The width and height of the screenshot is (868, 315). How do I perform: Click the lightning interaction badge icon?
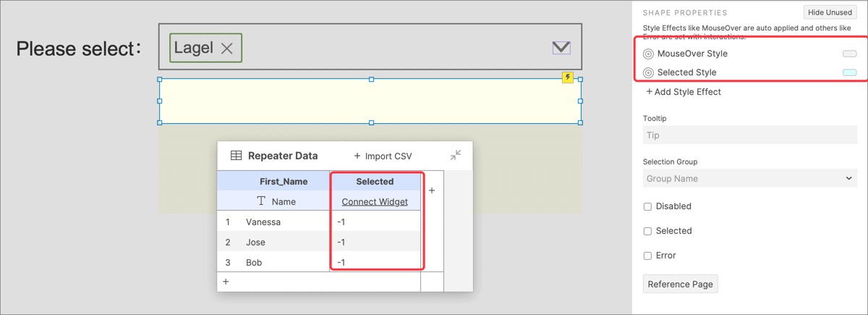point(568,77)
